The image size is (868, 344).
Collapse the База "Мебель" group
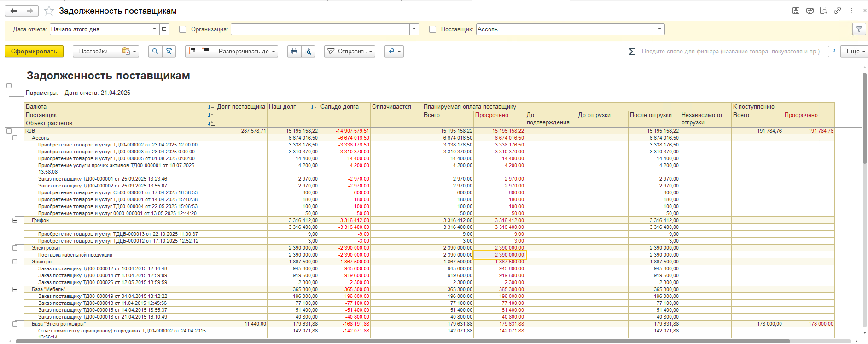click(15, 289)
